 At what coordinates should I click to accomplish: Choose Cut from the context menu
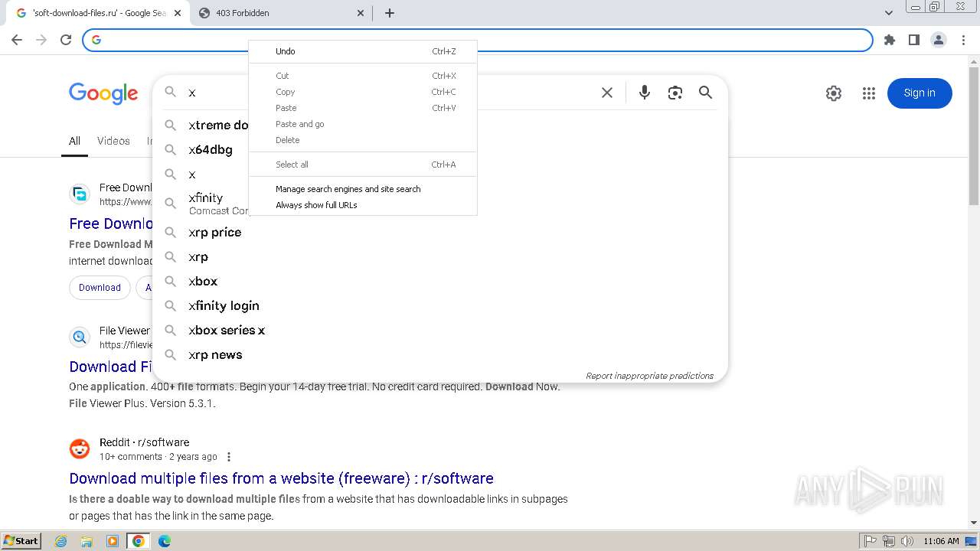click(363, 76)
